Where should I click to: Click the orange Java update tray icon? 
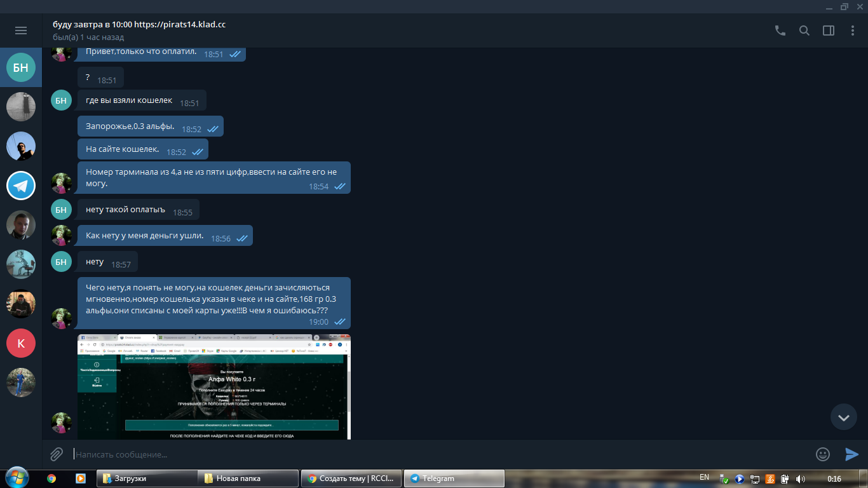[x=770, y=478]
